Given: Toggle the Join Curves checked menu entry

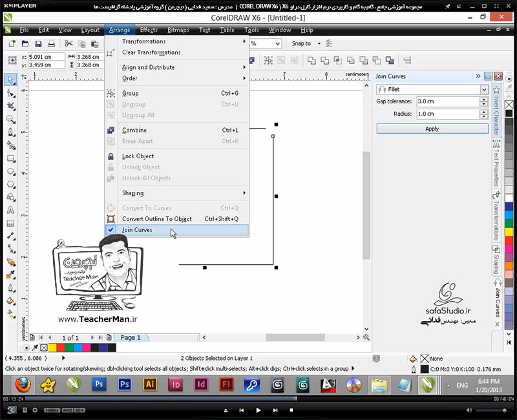Looking at the screenshot, I should pyautogui.click(x=176, y=230).
